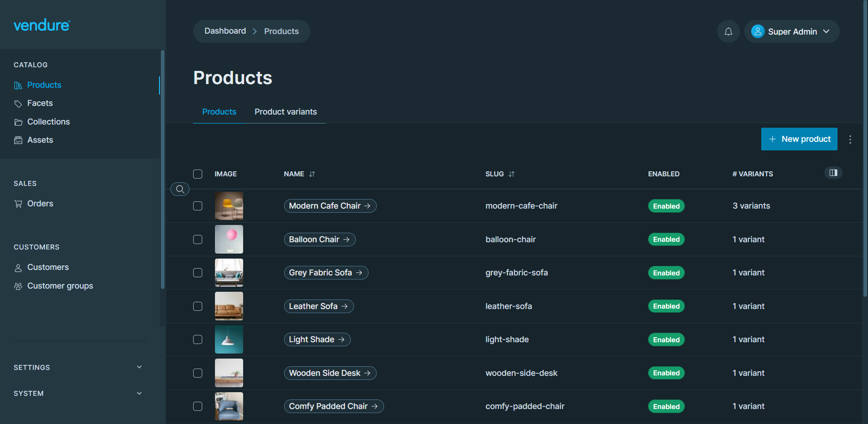Click the Vendure logo
Viewport: 868px width, 424px height.
pyautogui.click(x=42, y=25)
